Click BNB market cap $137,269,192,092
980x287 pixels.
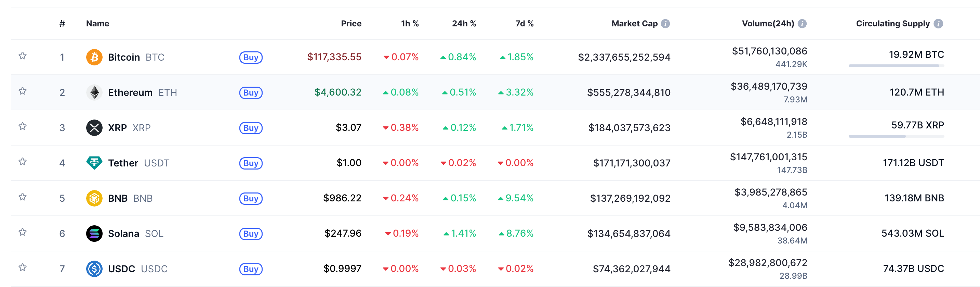tap(630, 198)
